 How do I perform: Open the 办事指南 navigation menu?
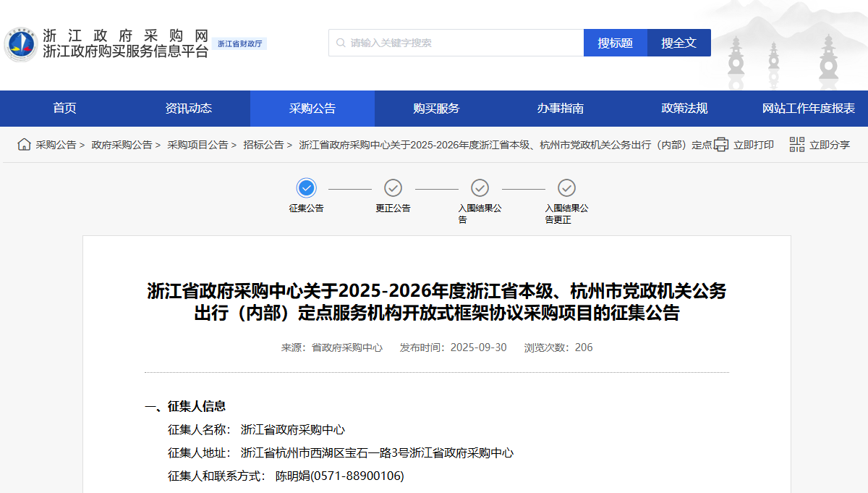pos(560,109)
